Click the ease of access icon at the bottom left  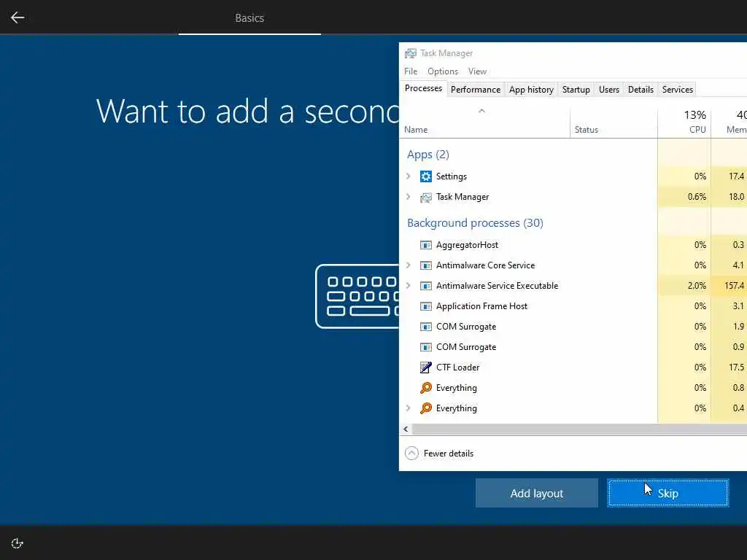pyautogui.click(x=18, y=543)
